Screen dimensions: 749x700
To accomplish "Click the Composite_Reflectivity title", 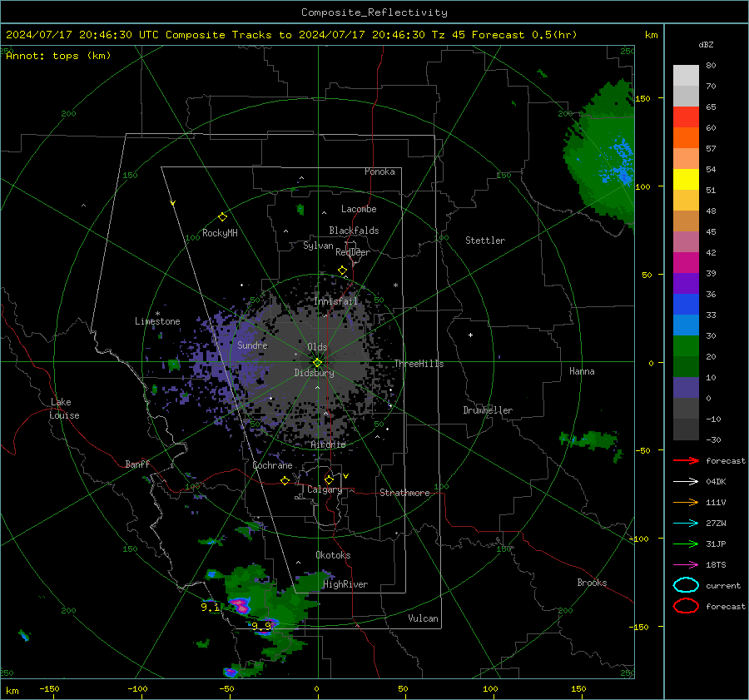I will click(x=374, y=12).
